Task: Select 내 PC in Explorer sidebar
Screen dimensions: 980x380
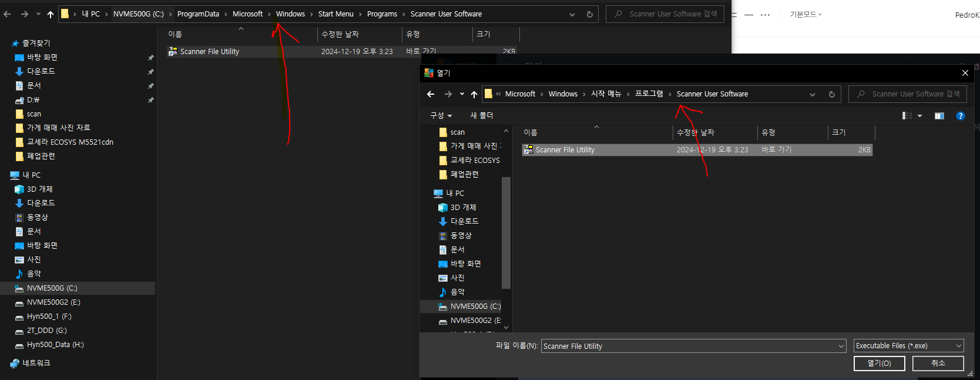Action: pos(31,175)
